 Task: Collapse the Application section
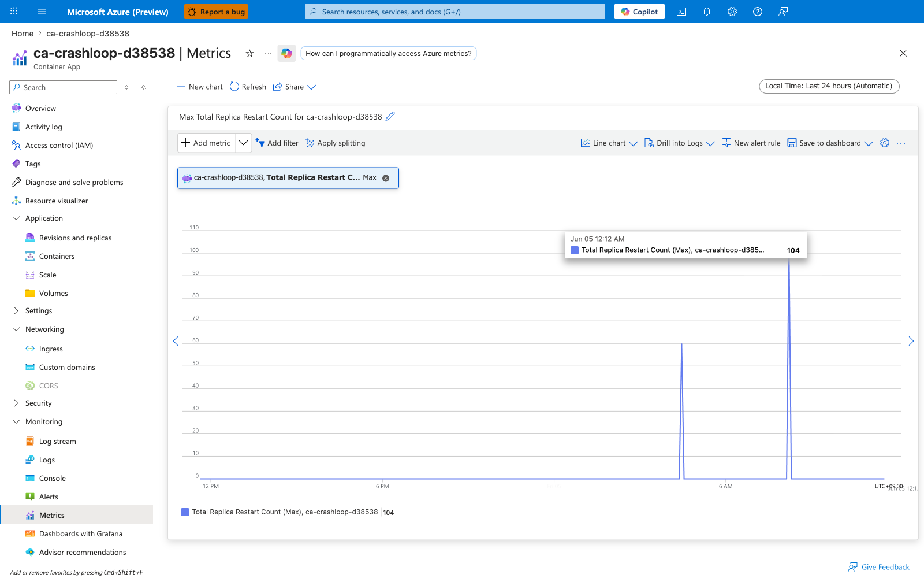[x=16, y=218]
